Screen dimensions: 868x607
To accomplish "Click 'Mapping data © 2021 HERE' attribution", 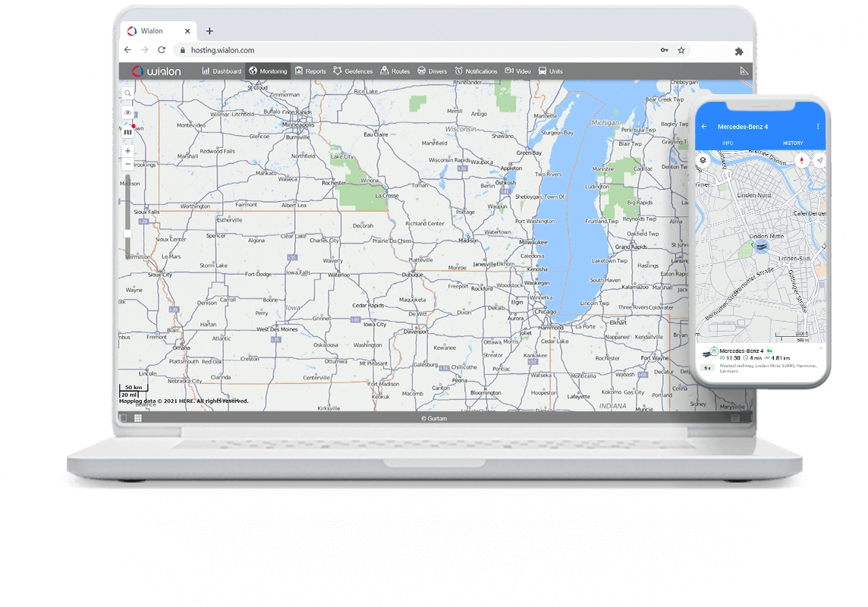I will pos(184,401).
